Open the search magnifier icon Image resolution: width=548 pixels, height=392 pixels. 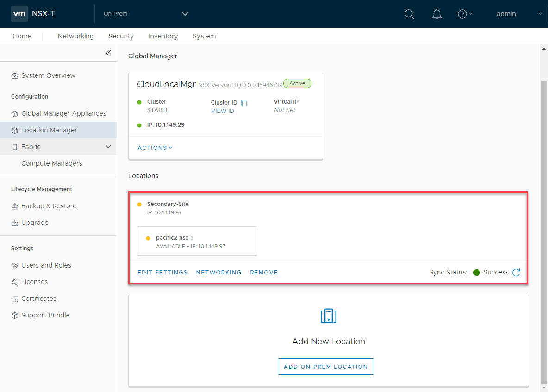tap(409, 14)
